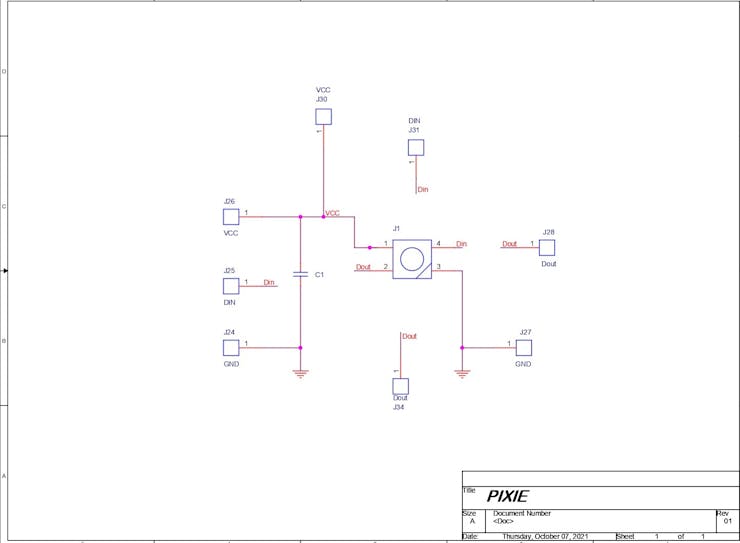The image size is (740, 543).
Task: Click the J26 VCC connector square
Action: point(231,217)
